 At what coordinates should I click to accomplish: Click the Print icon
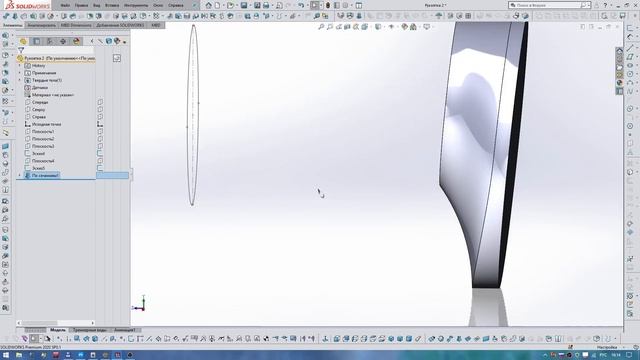(266, 5)
